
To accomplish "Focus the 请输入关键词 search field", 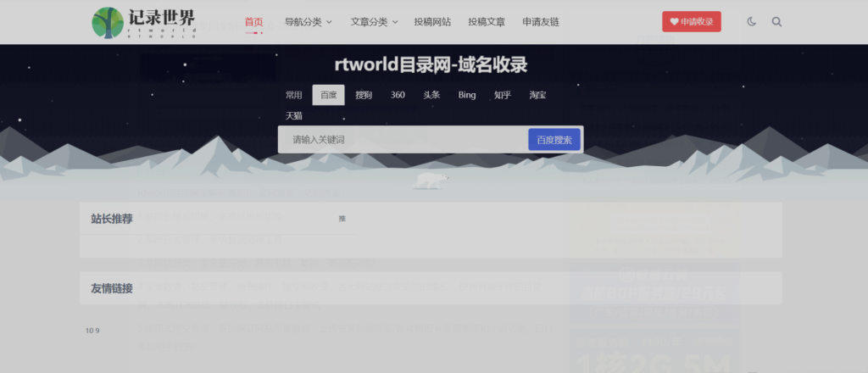I will 403,140.
